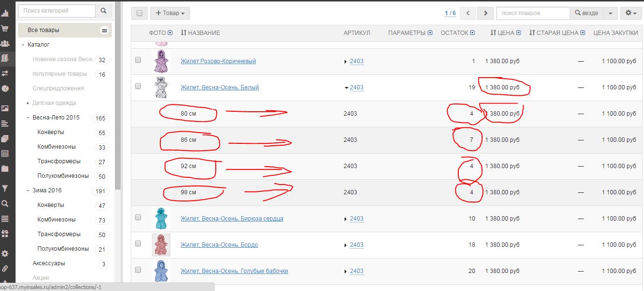Select checkbox for Жилет, Весна-Осень, Бордо
The width and height of the screenshot is (644, 291).
[138, 243]
